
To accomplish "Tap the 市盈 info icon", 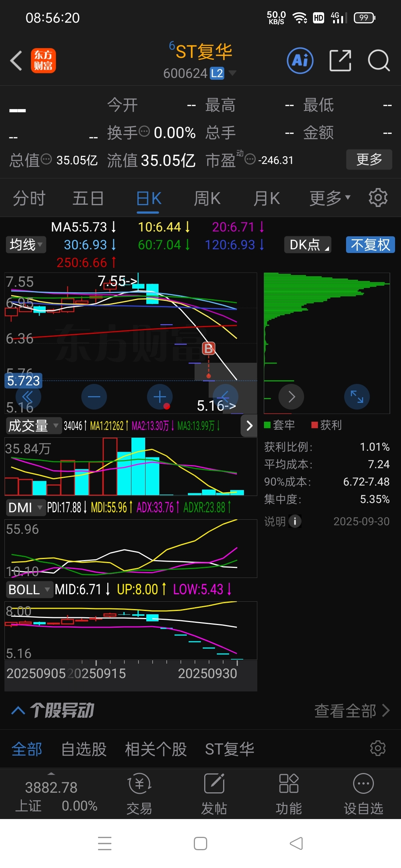I will (x=250, y=160).
